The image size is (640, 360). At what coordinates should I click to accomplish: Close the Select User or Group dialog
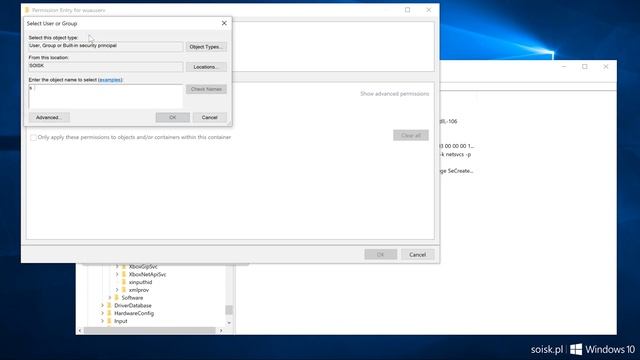[224, 23]
